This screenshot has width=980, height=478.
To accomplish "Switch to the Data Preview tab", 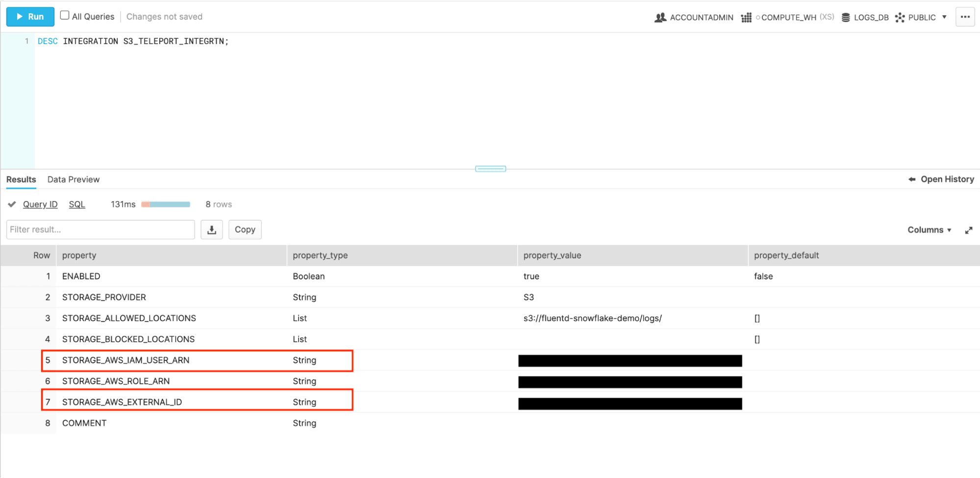I will (x=74, y=179).
